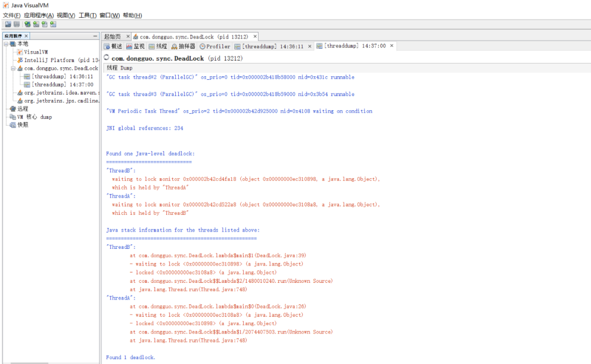The image size is (591, 364).
Task: Click the line '- waiting to lock <0x00000000ec310898>'
Action: point(216,264)
